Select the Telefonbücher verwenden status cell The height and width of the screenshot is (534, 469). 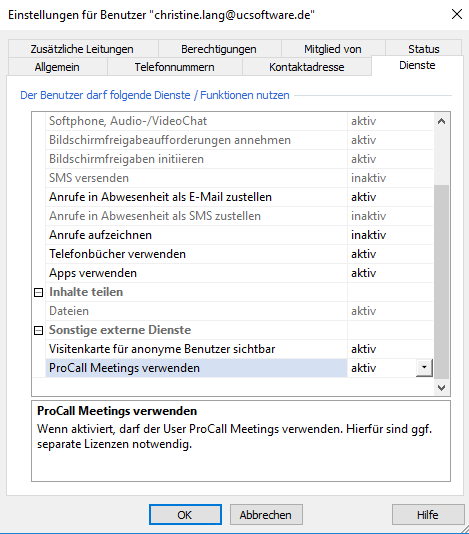tap(390, 254)
